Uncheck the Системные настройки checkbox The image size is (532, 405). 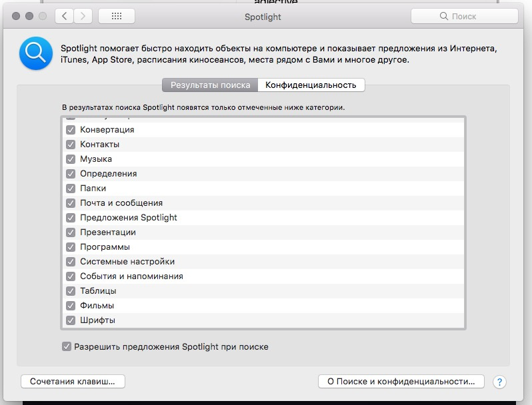(x=71, y=262)
